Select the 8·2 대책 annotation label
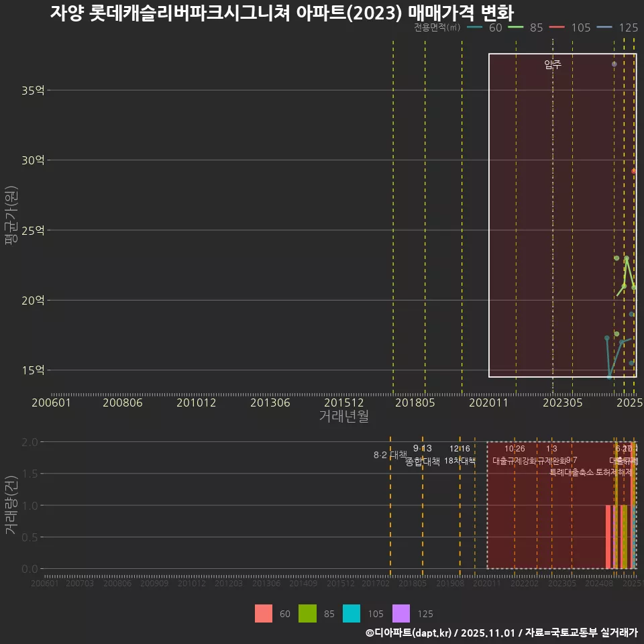Screen dimensions: 644x644 coord(389,454)
